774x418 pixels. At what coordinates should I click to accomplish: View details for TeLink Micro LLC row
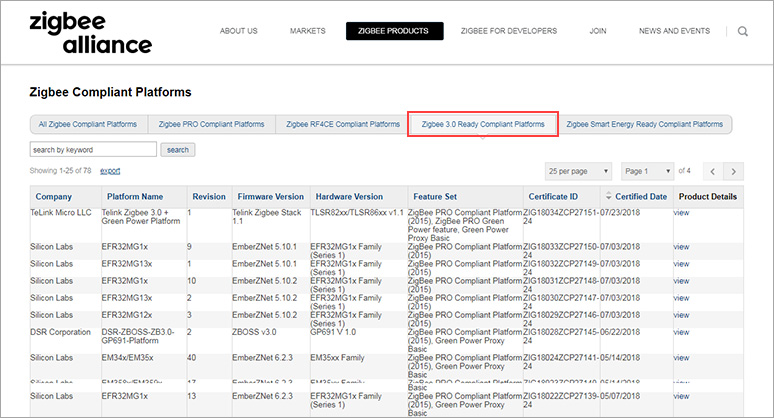pyautogui.click(x=681, y=213)
